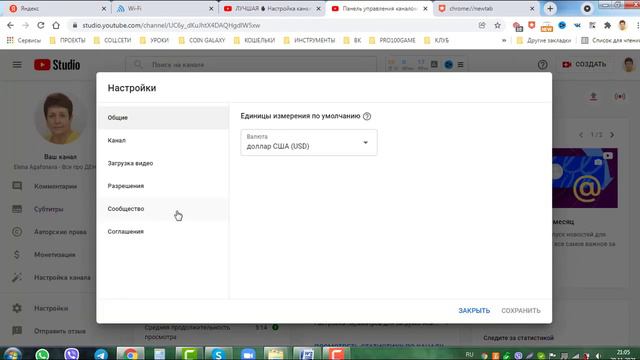Go to next news card with the right chevron
Image resolution: width=640 pixels, height=360 pixels.
tap(612, 135)
